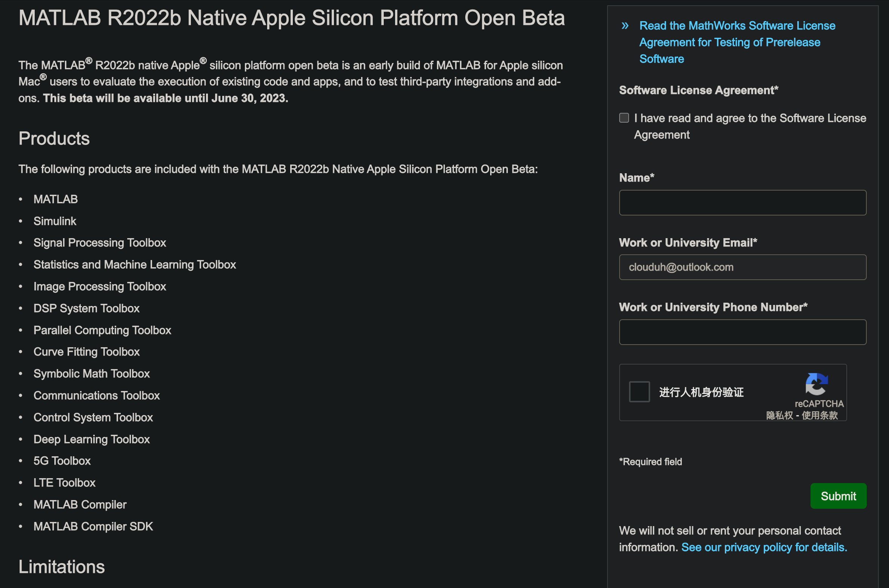Check the reCAPTCHA human verification box
The height and width of the screenshot is (588, 889).
click(x=639, y=392)
